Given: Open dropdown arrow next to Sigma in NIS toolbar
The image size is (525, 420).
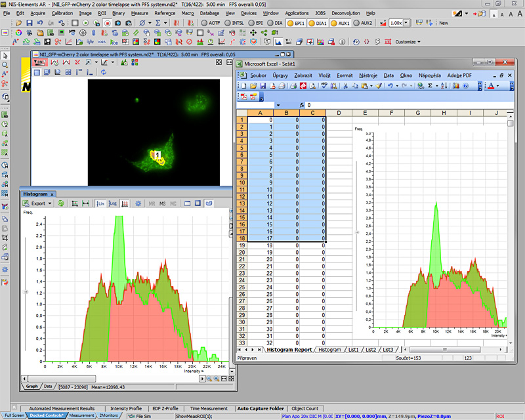Looking at the screenshot, I should 166,23.
